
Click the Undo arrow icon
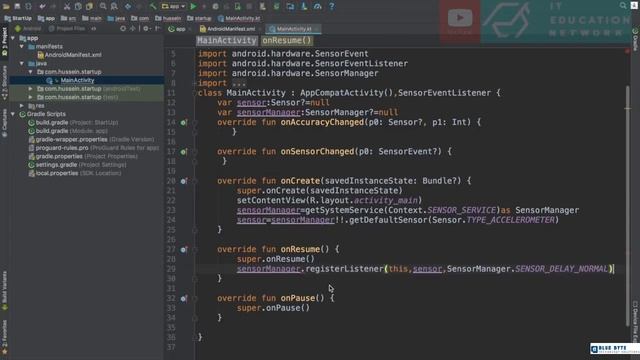pos(42,6)
